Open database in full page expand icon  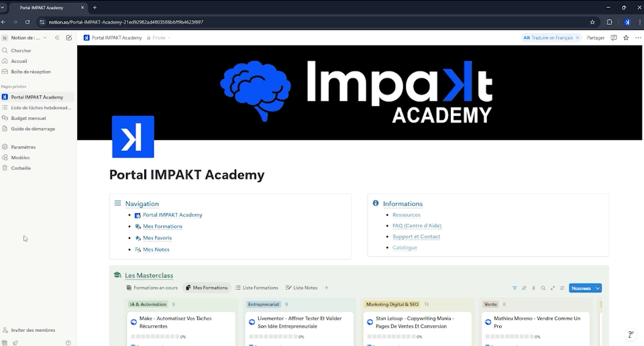click(x=552, y=288)
